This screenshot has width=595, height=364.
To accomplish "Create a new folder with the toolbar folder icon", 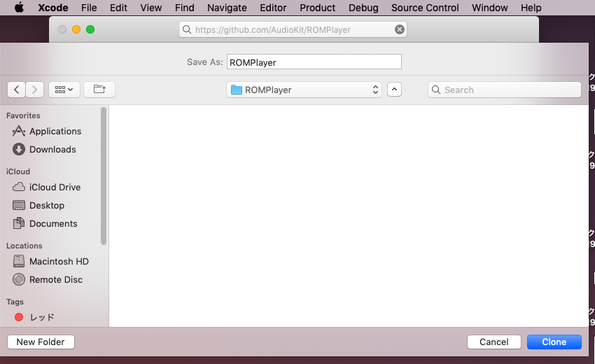I will [x=99, y=90].
